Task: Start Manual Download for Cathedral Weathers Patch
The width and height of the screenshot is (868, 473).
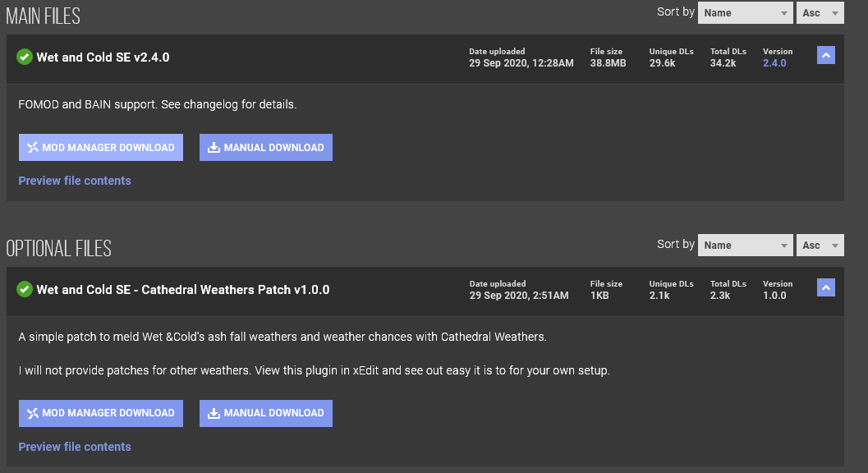Action: [x=266, y=413]
